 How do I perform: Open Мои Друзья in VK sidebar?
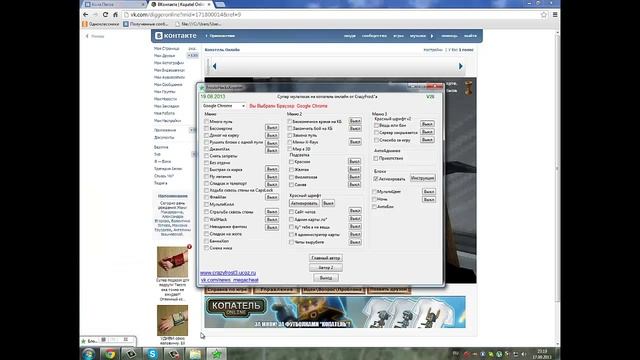click(164, 56)
